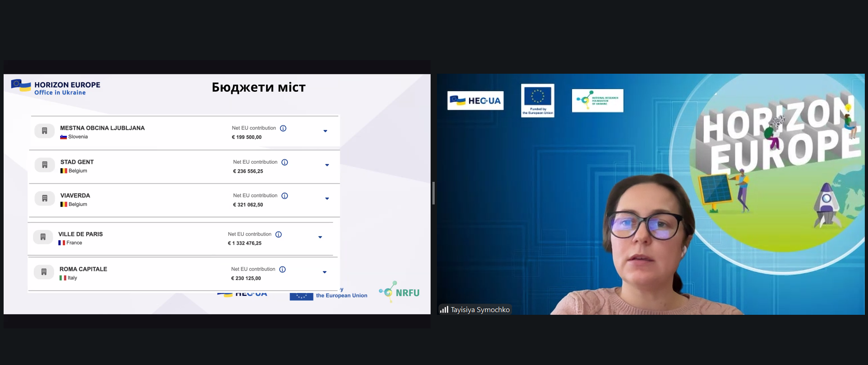This screenshot has width=868, height=365.
Task: Expand the ROMA CAPITALE row
Action: tap(324, 272)
